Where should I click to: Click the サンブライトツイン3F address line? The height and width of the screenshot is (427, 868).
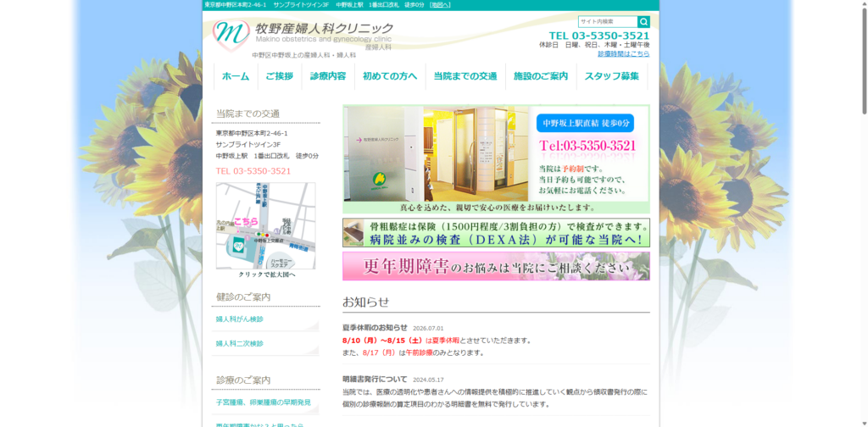click(248, 144)
